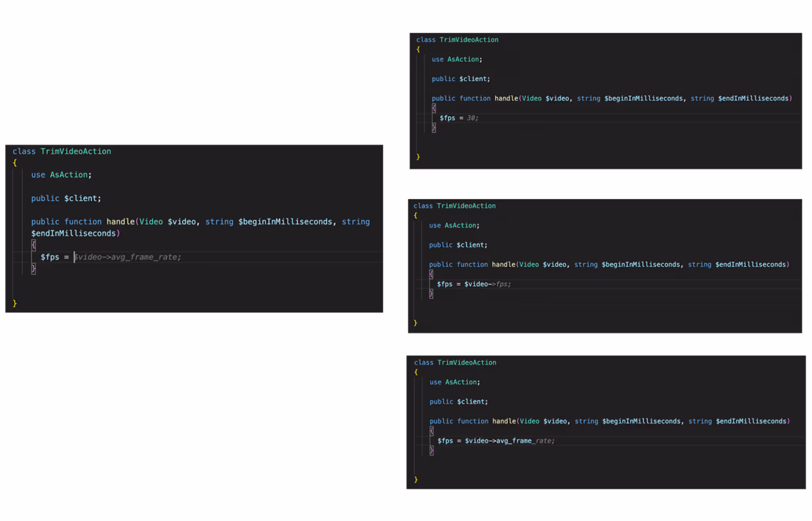Click 'Video' type hint in left snippet

(151, 221)
